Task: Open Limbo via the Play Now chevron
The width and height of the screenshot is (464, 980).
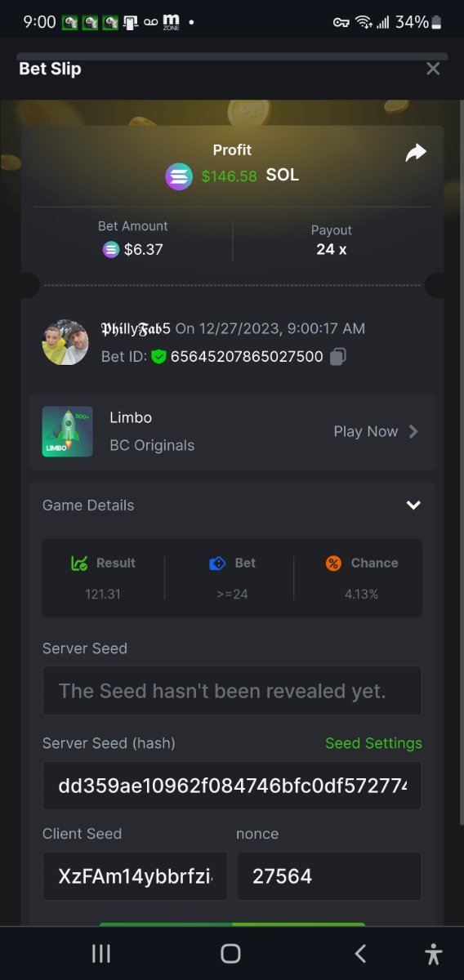Action: pos(413,431)
